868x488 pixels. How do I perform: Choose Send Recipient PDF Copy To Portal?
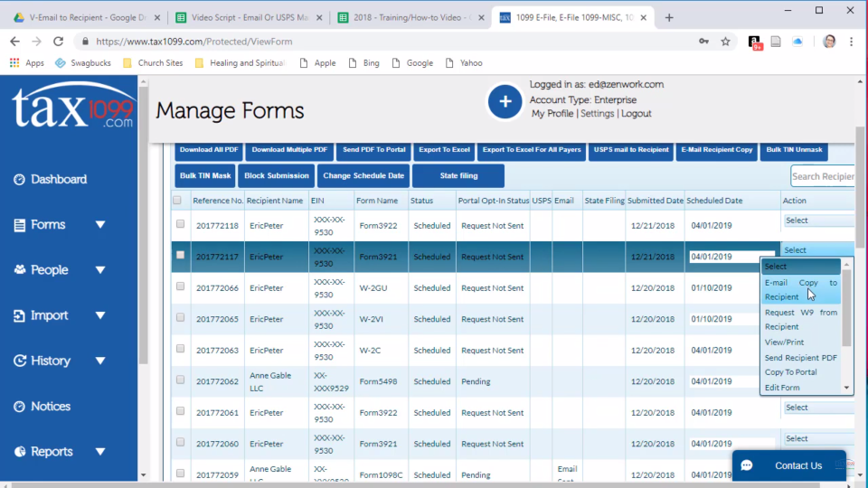[x=801, y=364]
